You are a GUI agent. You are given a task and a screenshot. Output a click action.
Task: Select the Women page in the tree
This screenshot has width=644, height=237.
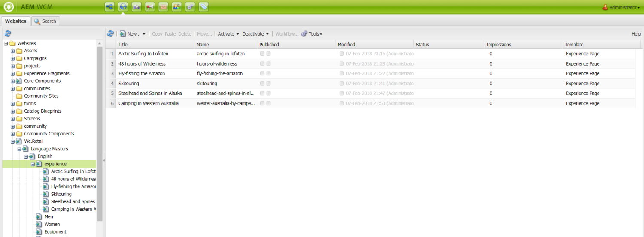52,224
